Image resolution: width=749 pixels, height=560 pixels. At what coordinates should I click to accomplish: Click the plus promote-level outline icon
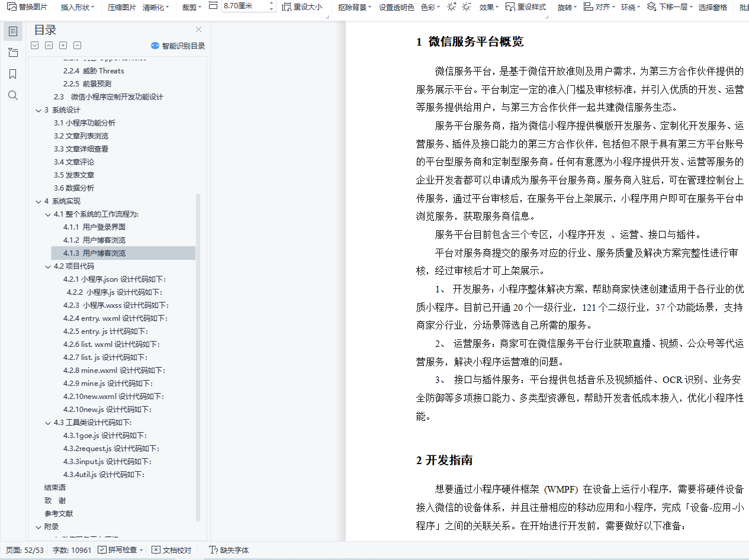point(63,46)
